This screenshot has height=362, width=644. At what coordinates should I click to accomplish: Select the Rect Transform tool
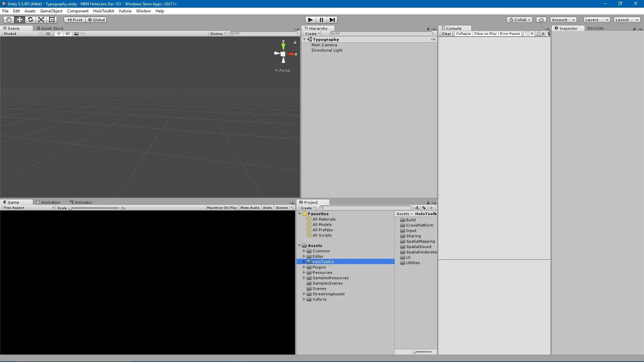pyautogui.click(x=52, y=20)
